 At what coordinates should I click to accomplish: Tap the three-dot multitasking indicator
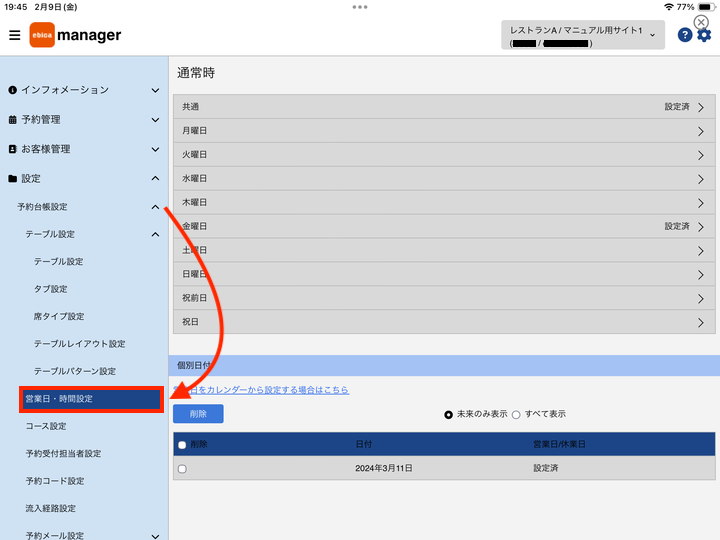click(360, 7)
